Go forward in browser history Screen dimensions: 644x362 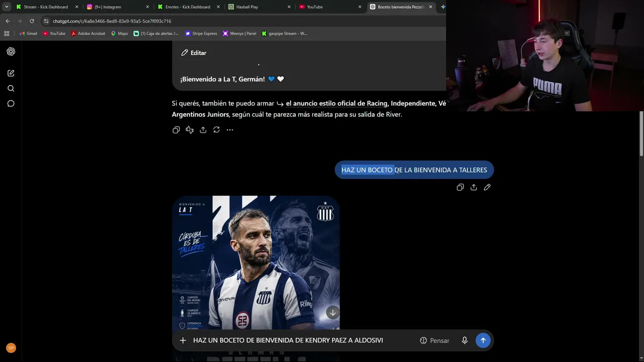point(20,21)
